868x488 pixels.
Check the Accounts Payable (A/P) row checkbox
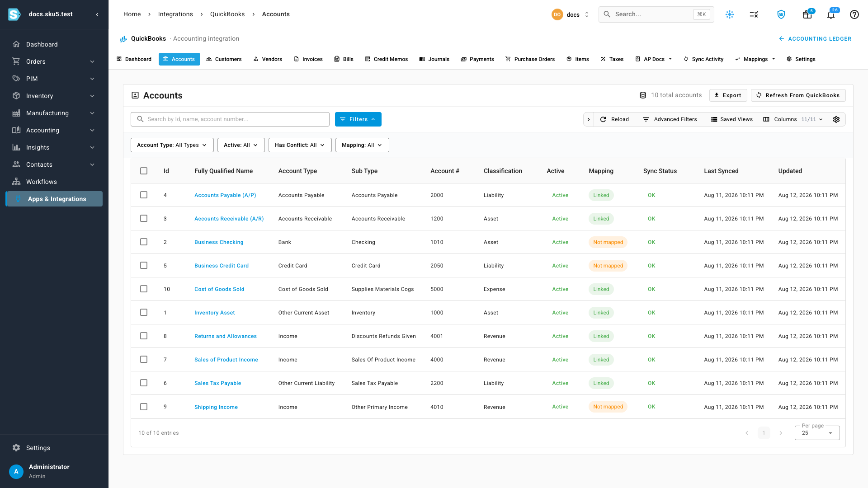(x=144, y=195)
